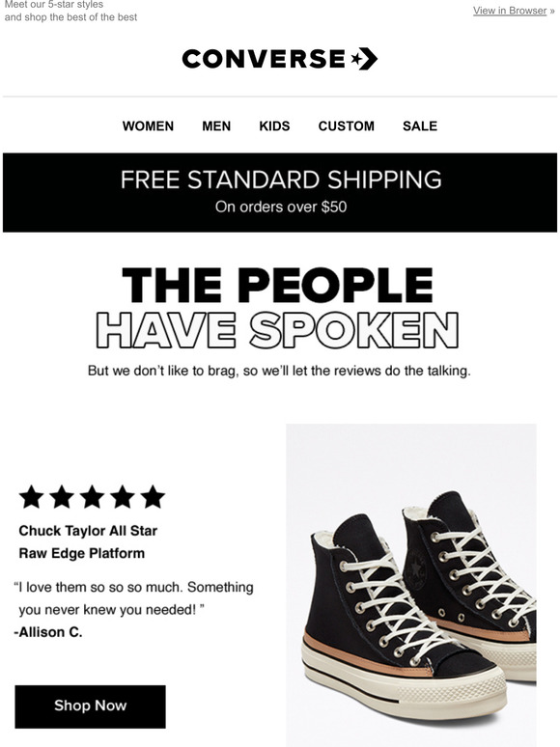Click the fourth rating star
The image size is (560, 747).
point(123,497)
